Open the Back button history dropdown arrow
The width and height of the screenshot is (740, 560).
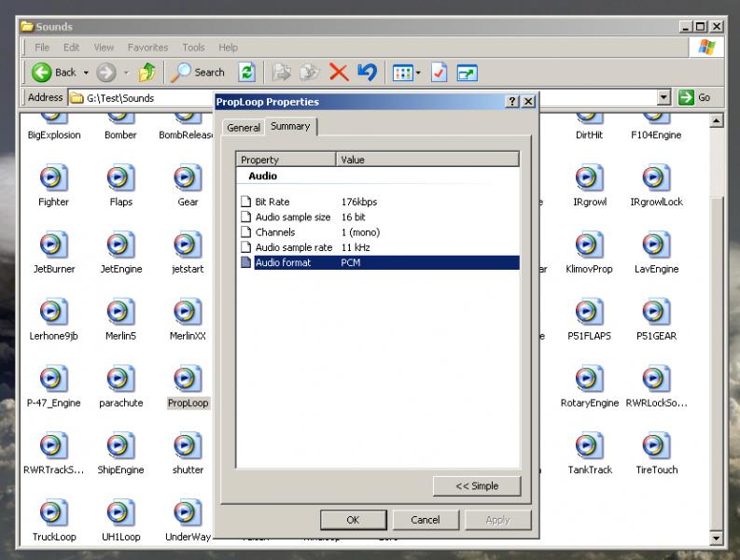(x=86, y=73)
